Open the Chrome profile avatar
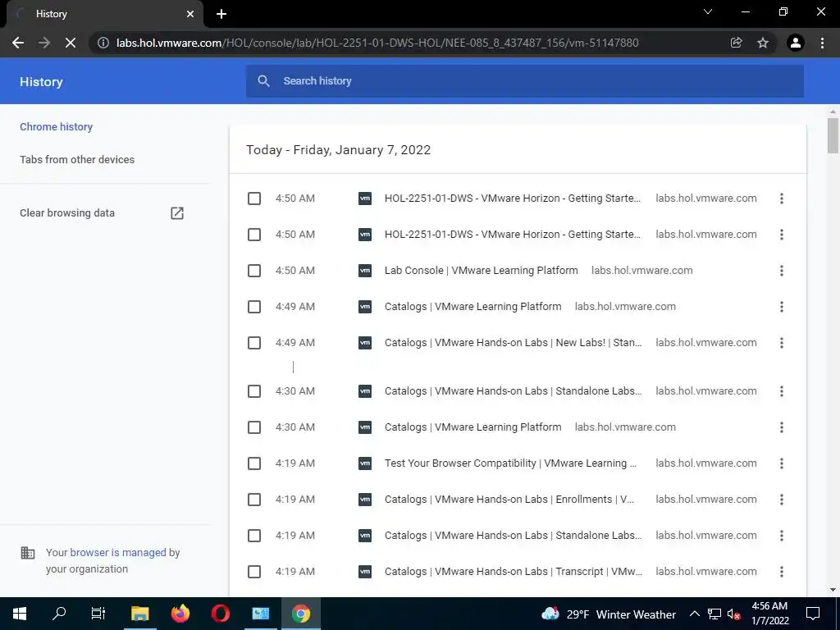This screenshot has height=630, width=840. tap(796, 43)
